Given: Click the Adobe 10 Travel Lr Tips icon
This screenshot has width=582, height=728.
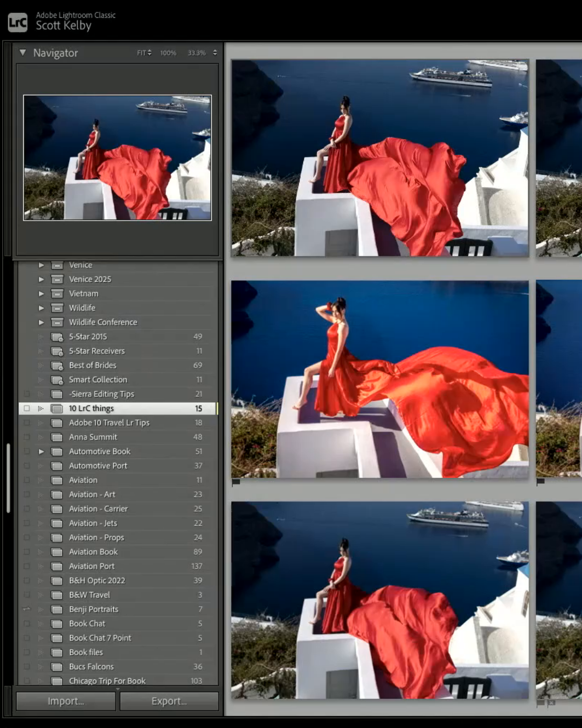Looking at the screenshot, I should point(57,423).
